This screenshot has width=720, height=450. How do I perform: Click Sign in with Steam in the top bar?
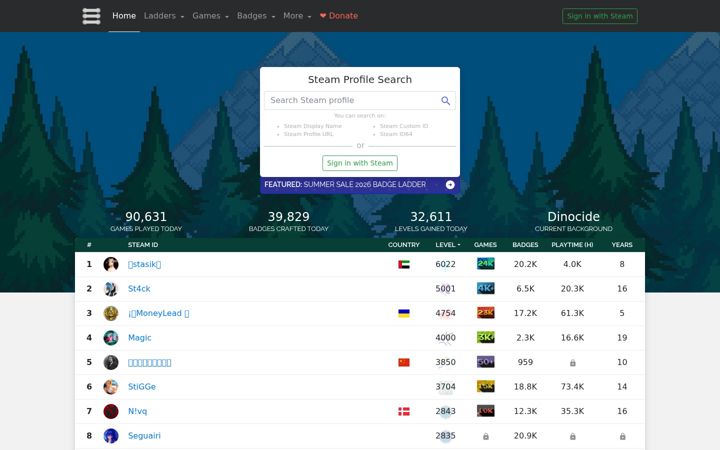[600, 16]
